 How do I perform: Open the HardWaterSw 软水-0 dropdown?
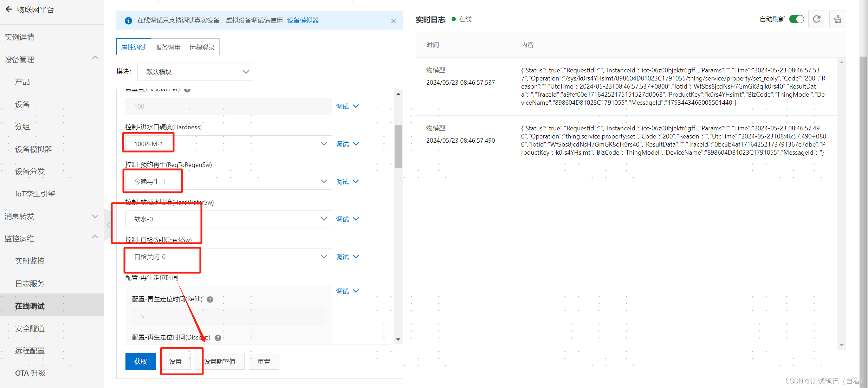tap(228, 219)
